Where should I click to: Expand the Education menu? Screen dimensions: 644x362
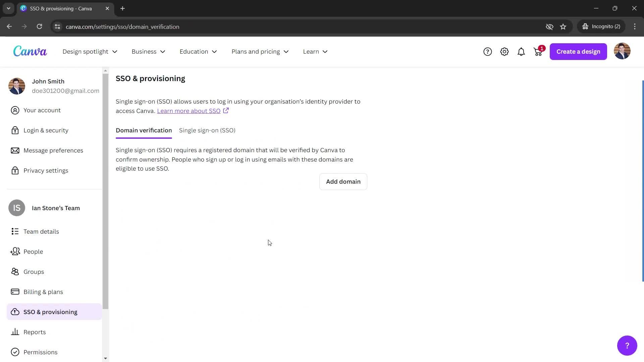click(198, 52)
